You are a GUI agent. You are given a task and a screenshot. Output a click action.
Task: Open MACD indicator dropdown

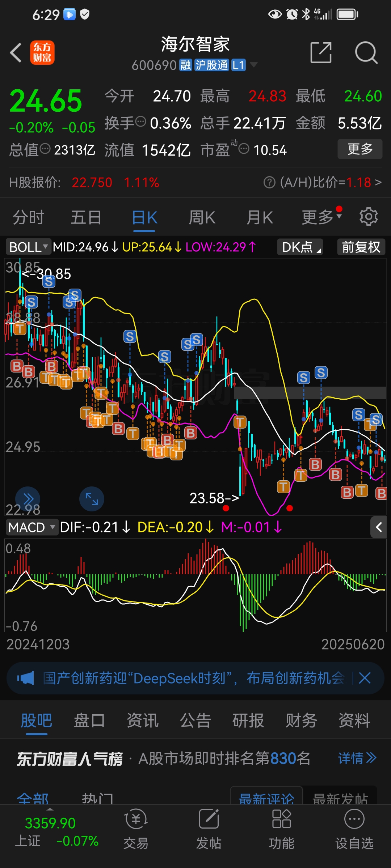pos(32,527)
